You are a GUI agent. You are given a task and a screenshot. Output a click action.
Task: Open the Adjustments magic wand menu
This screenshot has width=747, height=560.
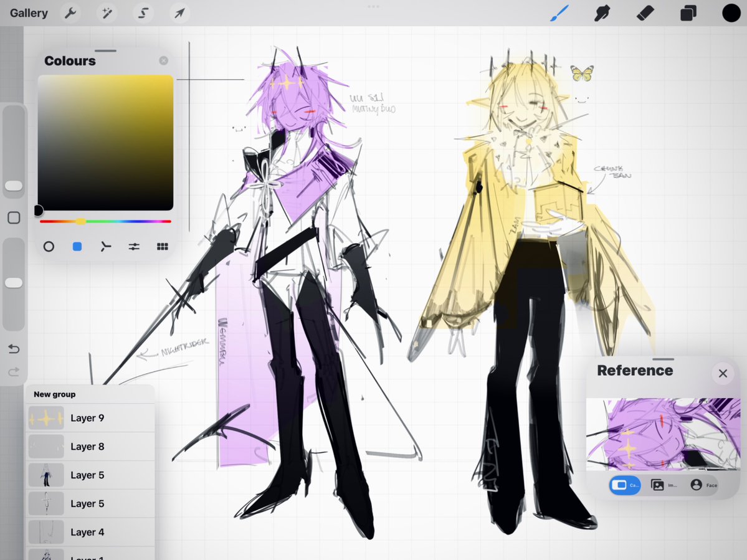coord(107,13)
